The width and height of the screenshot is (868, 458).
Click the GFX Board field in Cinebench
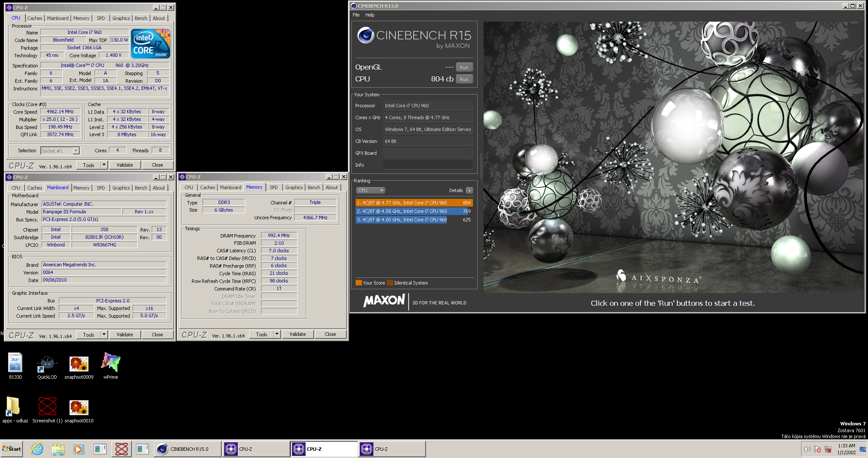click(428, 153)
